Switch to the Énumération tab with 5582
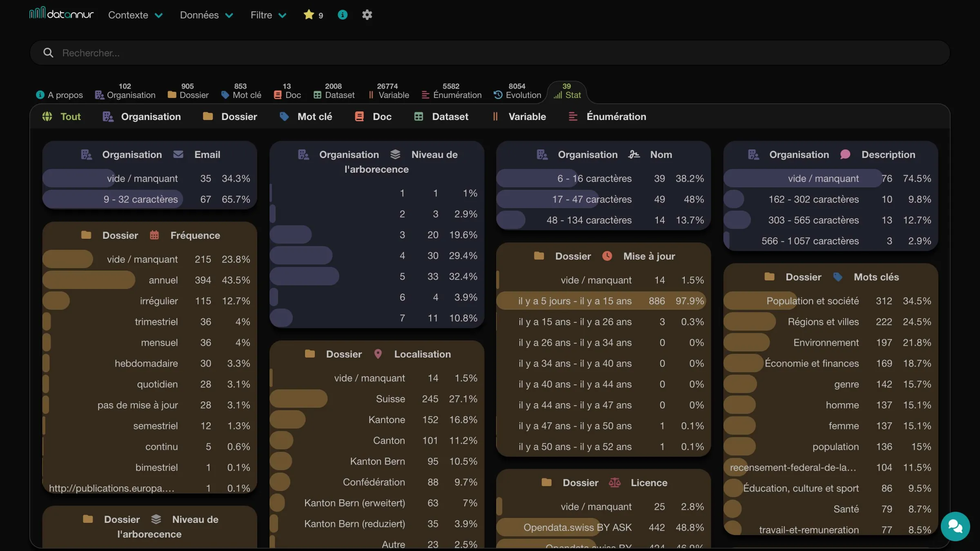The height and width of the screenshot is (551, 980). (x=452, y=91)
